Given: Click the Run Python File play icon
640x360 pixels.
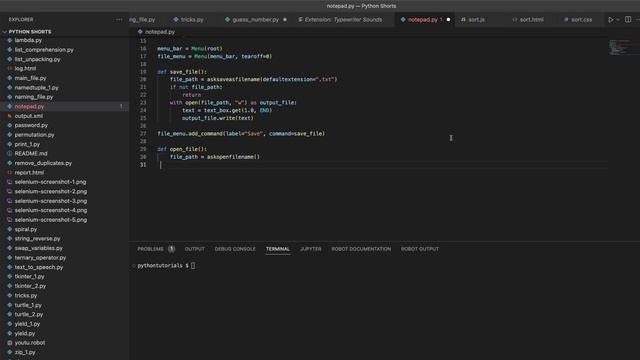Looking at the screenshot, I should coord(611,20).
